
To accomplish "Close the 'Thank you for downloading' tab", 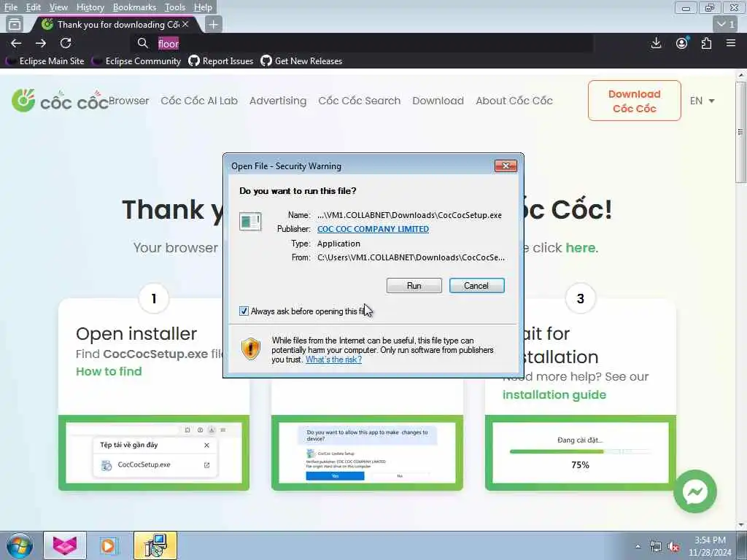I will coord(185,24).
